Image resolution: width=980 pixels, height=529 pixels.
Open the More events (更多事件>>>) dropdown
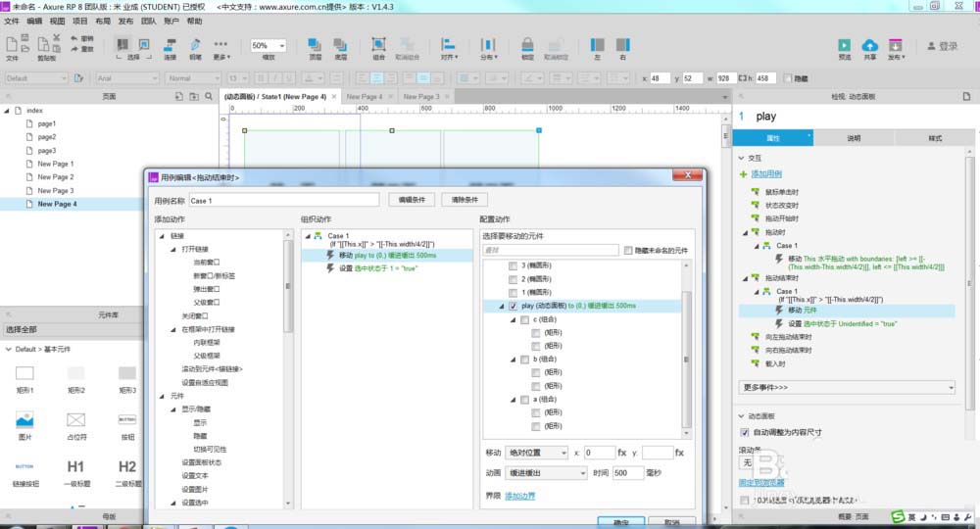pos(847,387)
